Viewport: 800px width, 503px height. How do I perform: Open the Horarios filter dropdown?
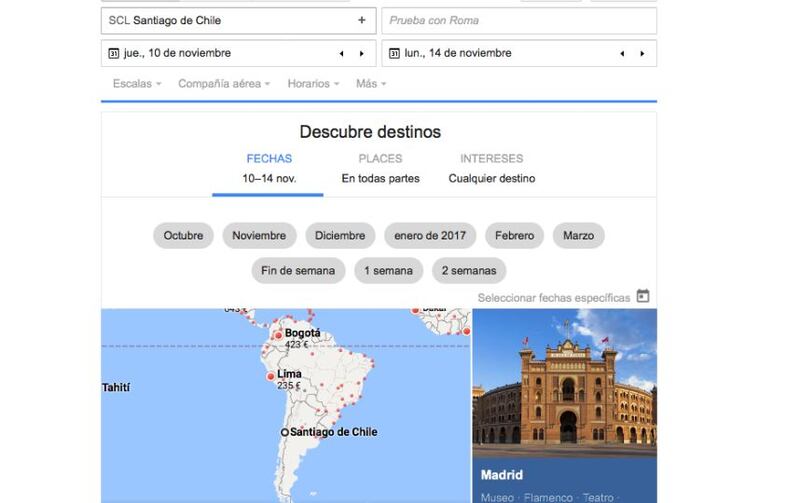(313, 84)
